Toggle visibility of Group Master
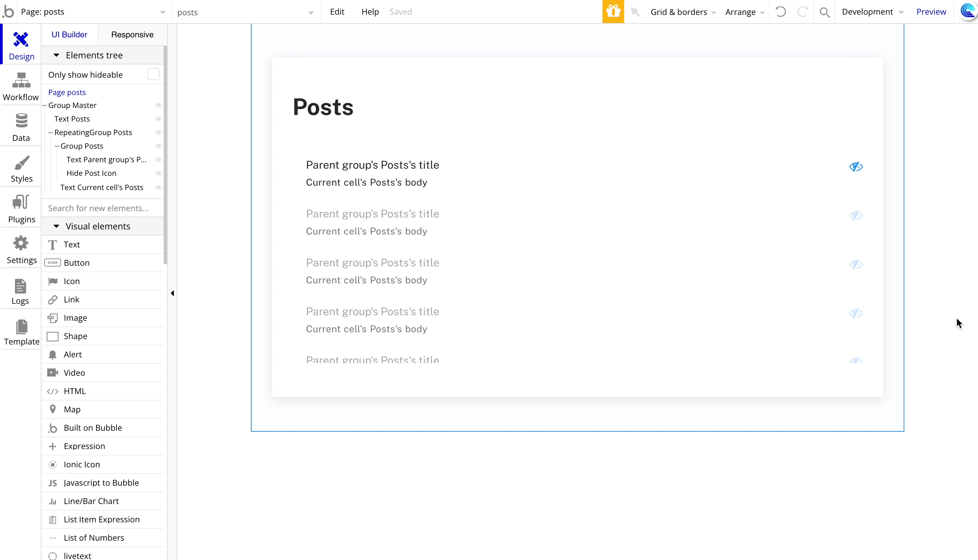Screen dimensions: 978x560 point(158,106)
